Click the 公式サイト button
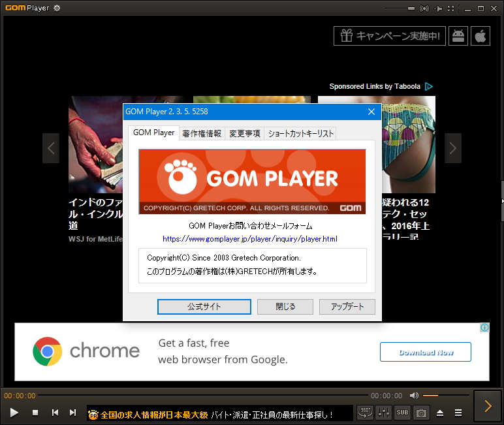The width and height of the screenshot is (504, 425). coord(204,307)
